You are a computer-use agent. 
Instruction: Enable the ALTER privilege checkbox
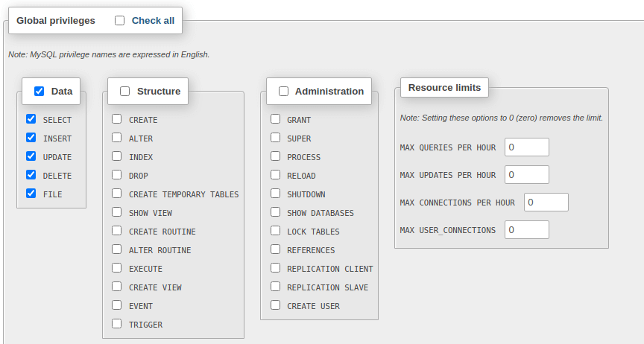tap(116, 138)
